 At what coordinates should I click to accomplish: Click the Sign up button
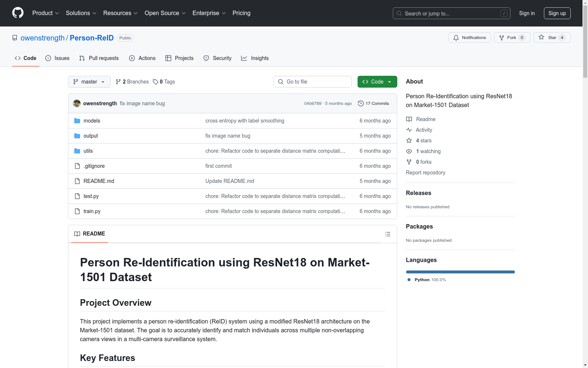pos(557,13)
